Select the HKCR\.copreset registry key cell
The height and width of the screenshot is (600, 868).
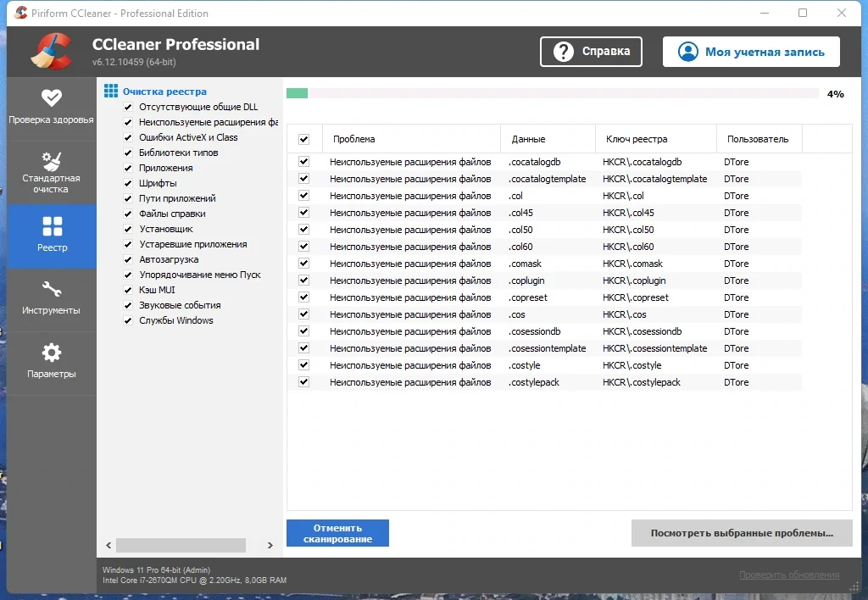point(636,297)
